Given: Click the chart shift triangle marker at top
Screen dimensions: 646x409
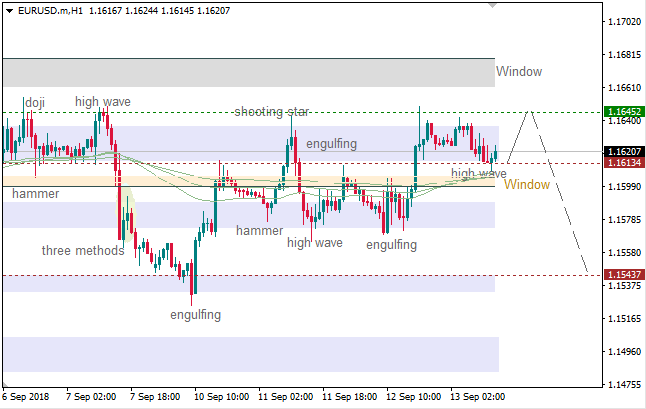Looking at the screenshot, I should (x=491, y=6).
